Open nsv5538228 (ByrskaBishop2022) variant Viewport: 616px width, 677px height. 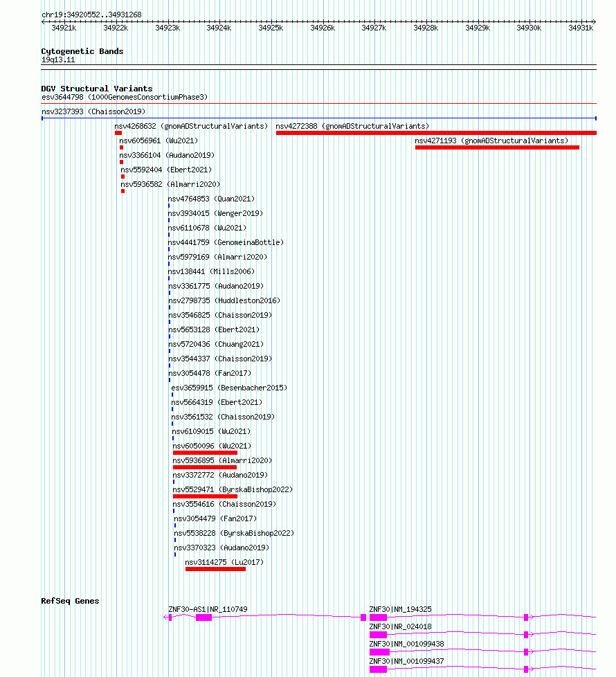[x=234, y=533]
